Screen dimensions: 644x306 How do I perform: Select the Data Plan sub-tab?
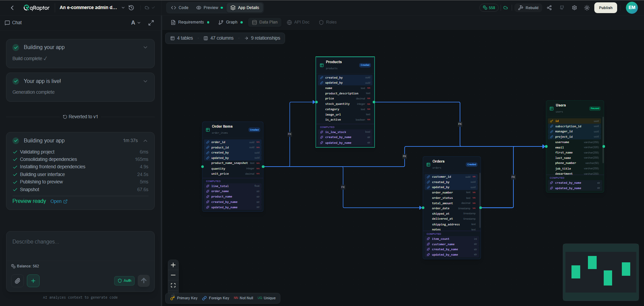point(265,22)
